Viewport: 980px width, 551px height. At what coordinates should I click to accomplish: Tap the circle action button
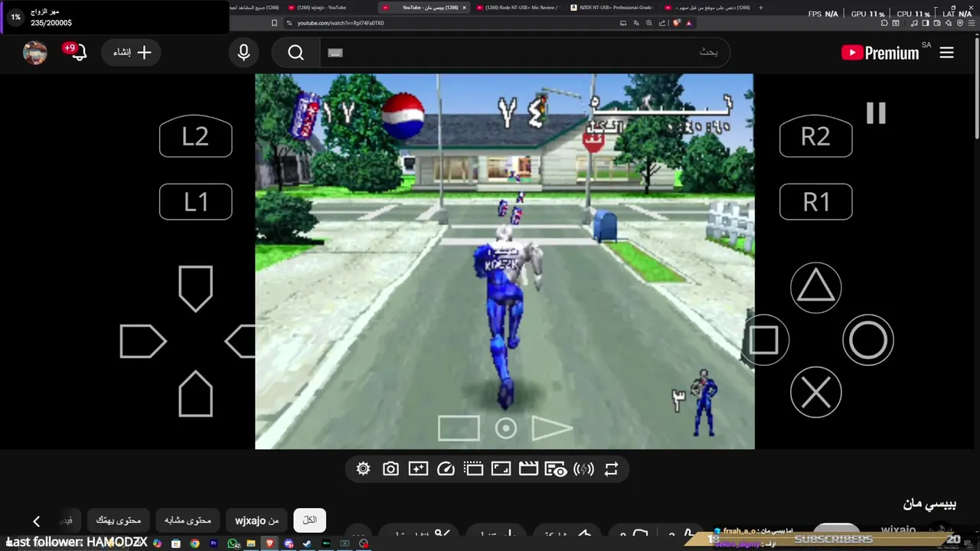[868, 341]
